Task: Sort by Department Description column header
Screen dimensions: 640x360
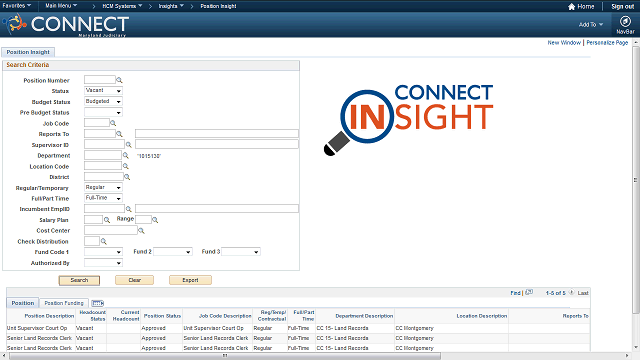Action: point(364,316)
